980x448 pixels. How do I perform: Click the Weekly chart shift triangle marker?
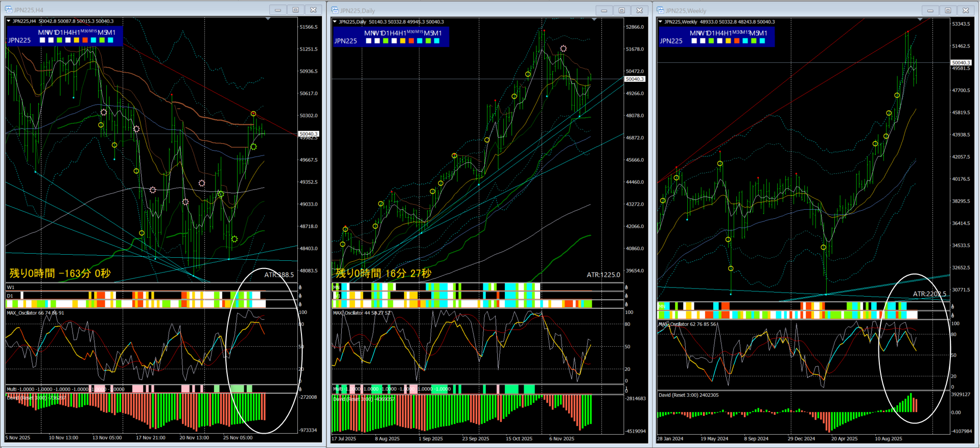920,19
